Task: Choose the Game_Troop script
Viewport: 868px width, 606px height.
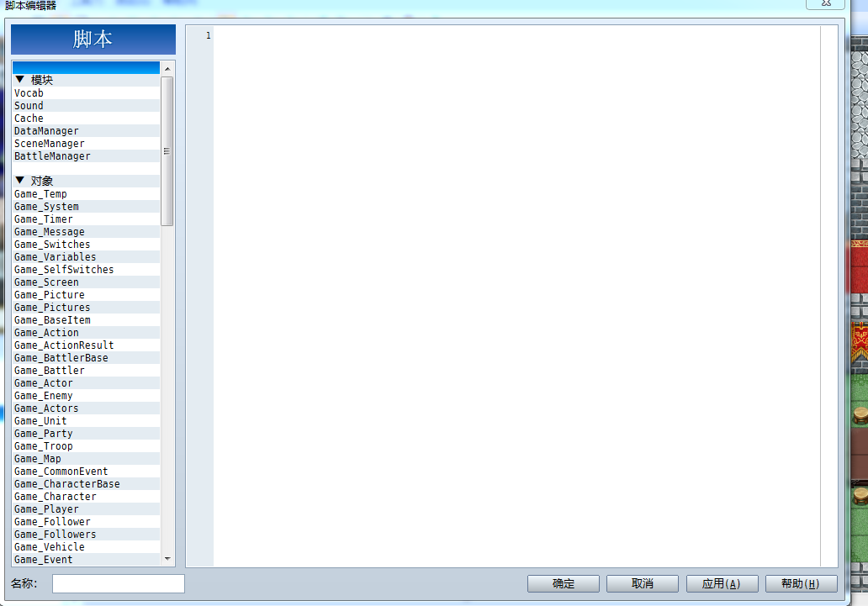Action: 86,446
